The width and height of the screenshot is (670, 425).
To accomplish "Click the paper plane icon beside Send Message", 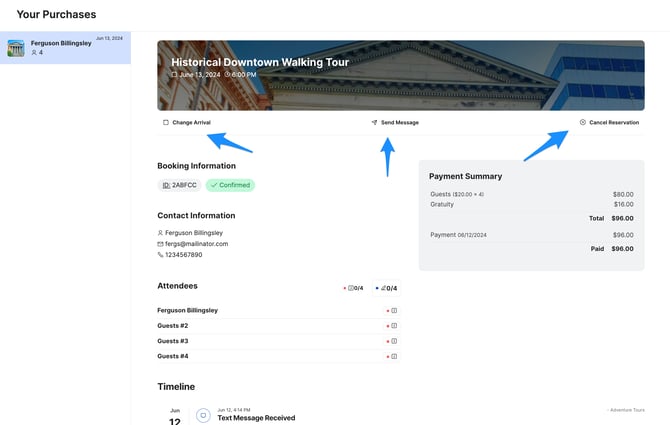I will pyautogui.click(x=374, y=123).
